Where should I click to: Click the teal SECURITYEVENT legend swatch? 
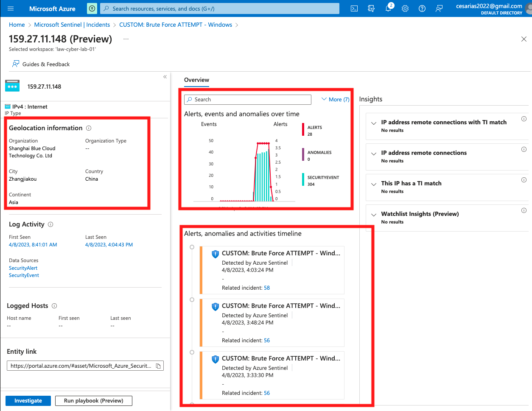click(303, 180)
